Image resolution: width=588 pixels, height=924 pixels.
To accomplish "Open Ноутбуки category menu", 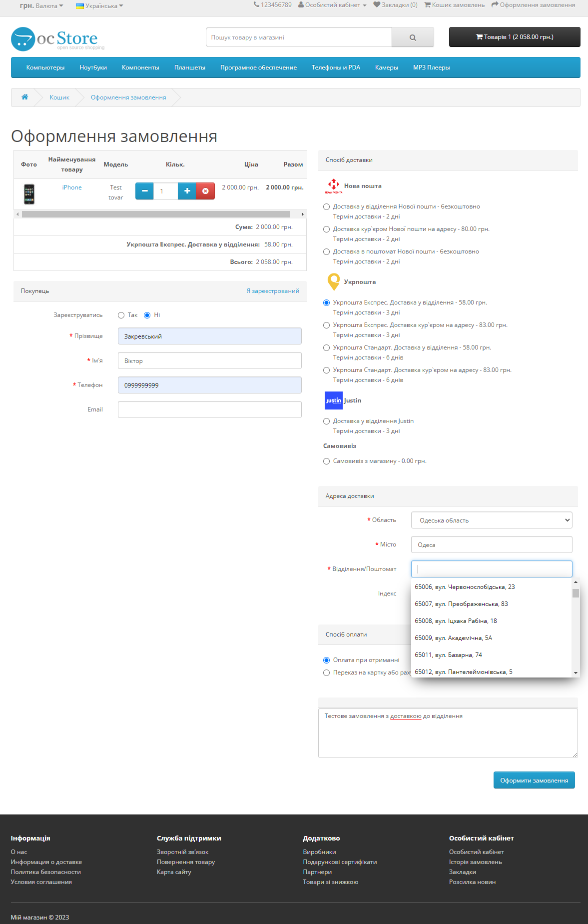I will point(93,67).
